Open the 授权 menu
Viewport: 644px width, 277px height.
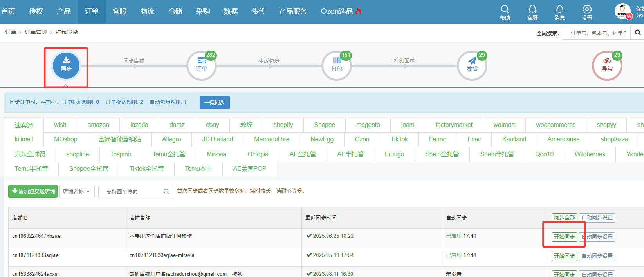tap(36, 11)
